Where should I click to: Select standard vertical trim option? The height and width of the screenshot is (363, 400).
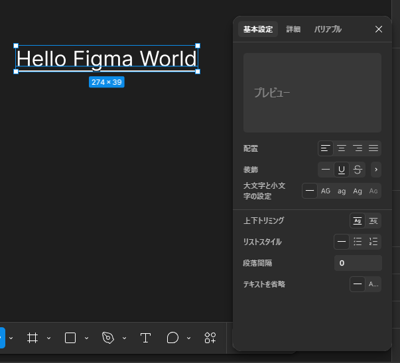tap(357, 221)
